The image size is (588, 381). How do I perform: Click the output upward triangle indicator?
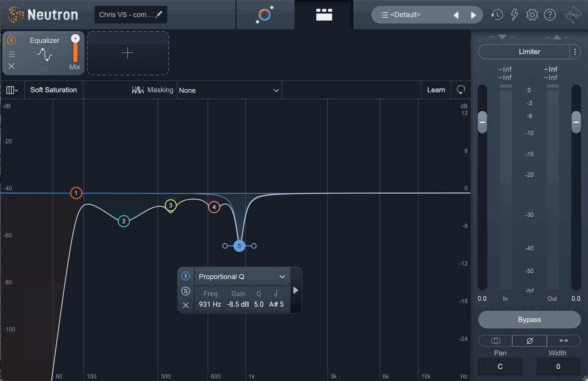(x=557, y=37)
